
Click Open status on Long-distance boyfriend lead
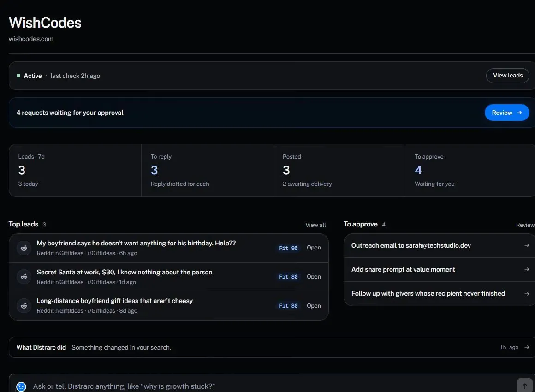click(x=314, y=306)
